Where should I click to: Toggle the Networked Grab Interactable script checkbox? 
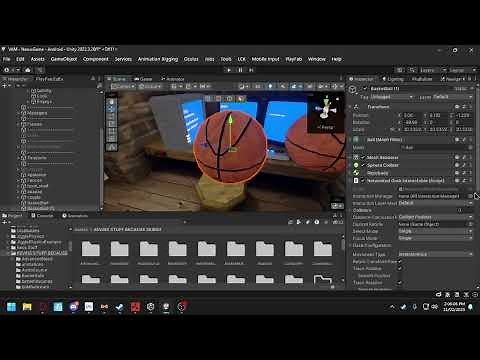(363, 180)
